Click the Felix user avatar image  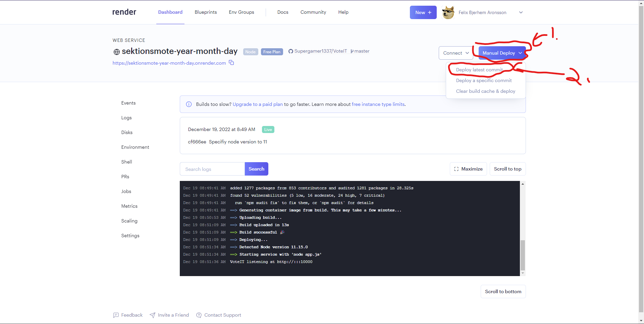(448, 12)
